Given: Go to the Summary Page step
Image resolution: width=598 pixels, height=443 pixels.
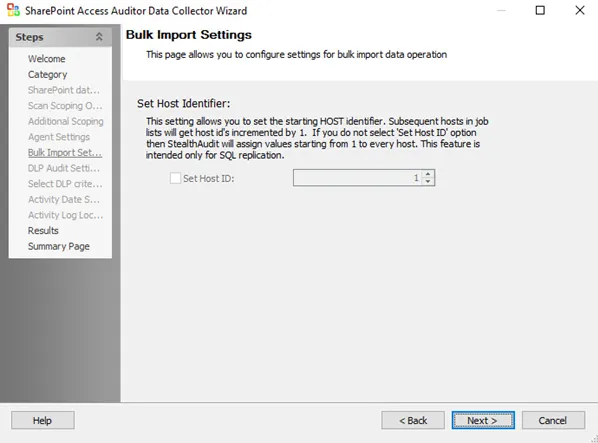Looking at the screenshot, I should (x=59, y=246).
